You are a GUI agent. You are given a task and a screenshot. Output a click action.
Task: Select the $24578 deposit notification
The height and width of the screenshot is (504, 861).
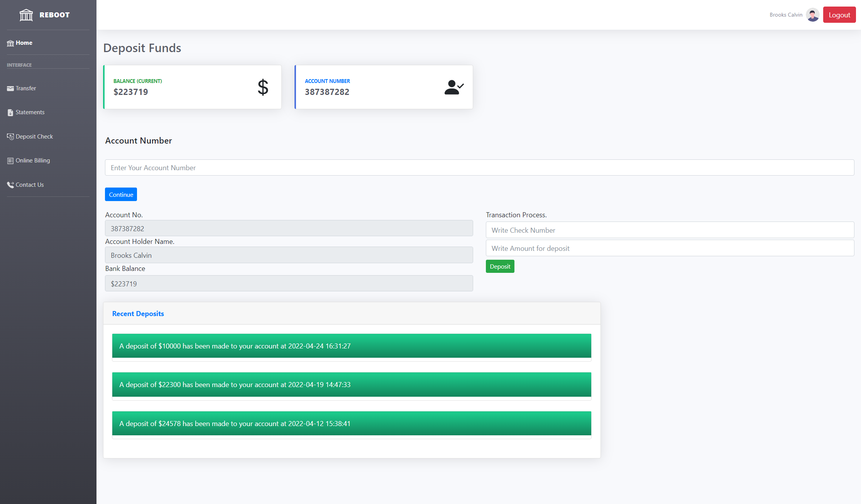pyautogui.click(x=352, y=423)
